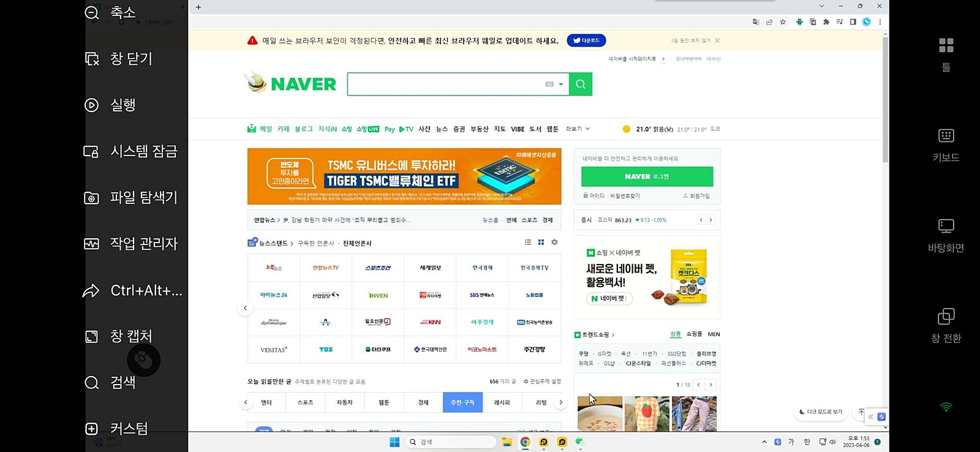The height and width of the screenshot is (452, 980).
Task: Show next trend shopping page 1/18 arrow
Action: coord(710,385)
